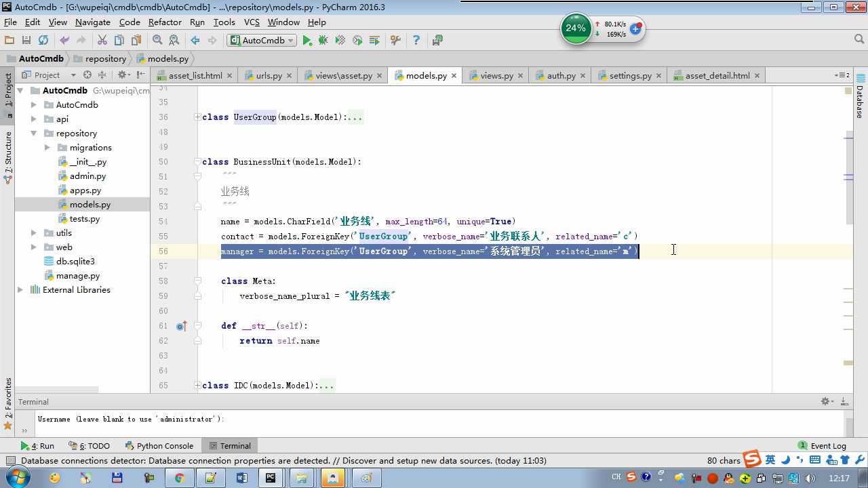Click the Open folder toolbar icon
868x488 pixels.
[x=9, y=41]
